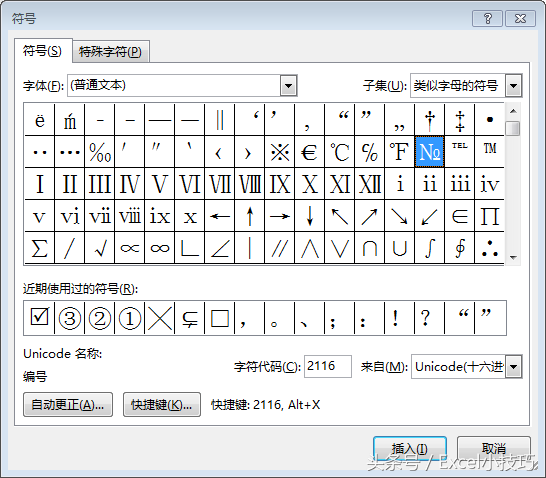Select the circled ① recent symbol
This screenshot has height=478, width=546.
pyautogui.click(x=130, y=318)
